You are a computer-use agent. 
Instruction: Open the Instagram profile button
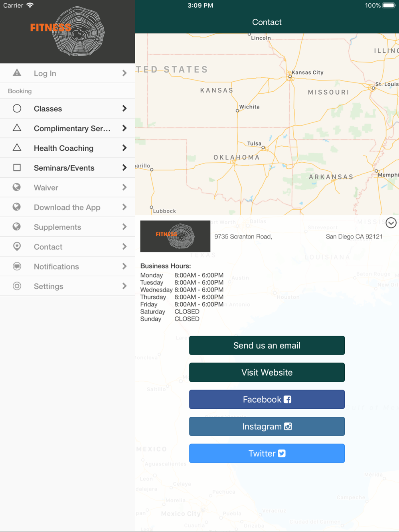coord(267,426)
